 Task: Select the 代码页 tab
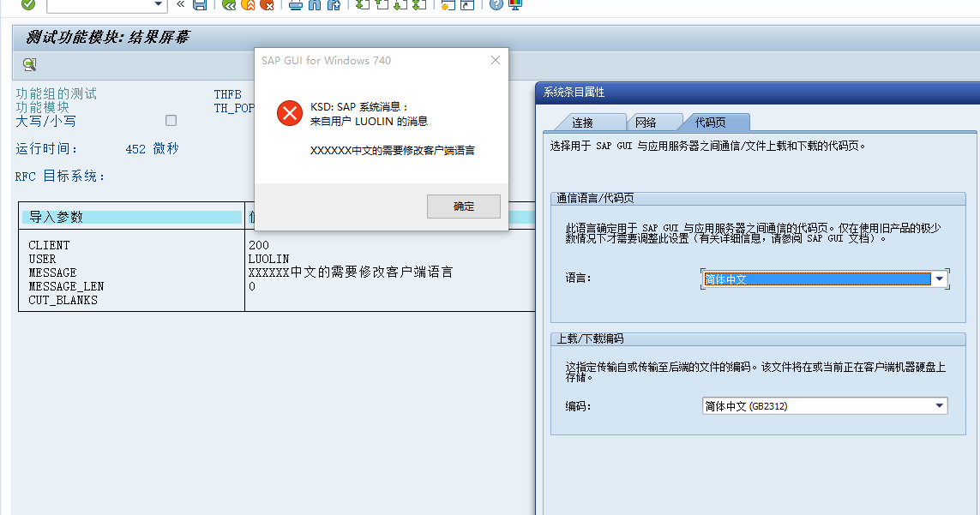pyautogui.click(x=710, y=123)
